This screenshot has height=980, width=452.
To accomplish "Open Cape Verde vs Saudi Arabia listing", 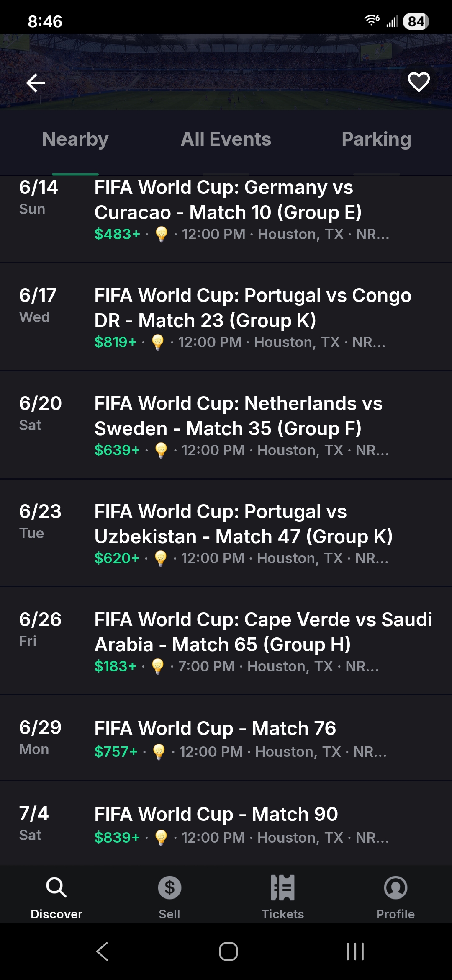I will 263,632.
